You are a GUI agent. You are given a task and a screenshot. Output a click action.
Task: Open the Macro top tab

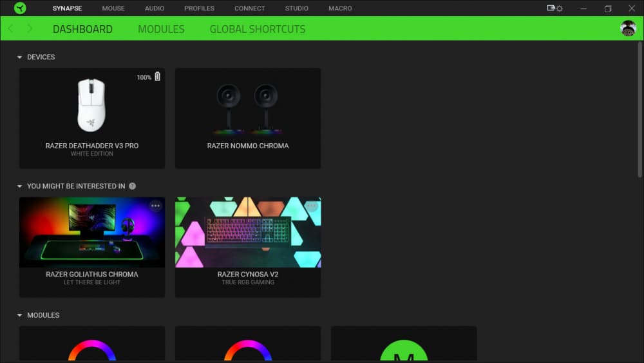(x=340, y=8)
